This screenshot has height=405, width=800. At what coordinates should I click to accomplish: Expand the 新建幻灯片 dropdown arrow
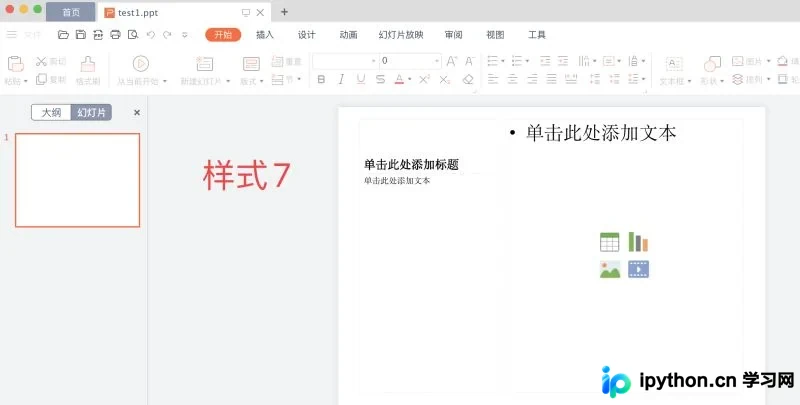228,81
